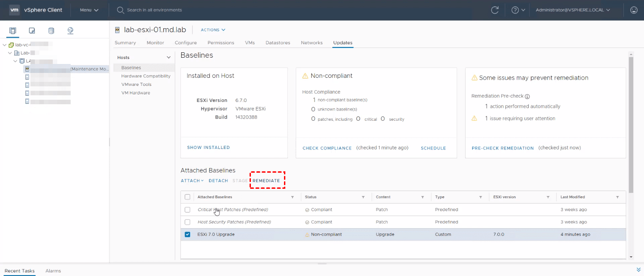Viewport: 644px width, 276px height.
Task: Open the Datastores tab
Action: pos(278,43)
